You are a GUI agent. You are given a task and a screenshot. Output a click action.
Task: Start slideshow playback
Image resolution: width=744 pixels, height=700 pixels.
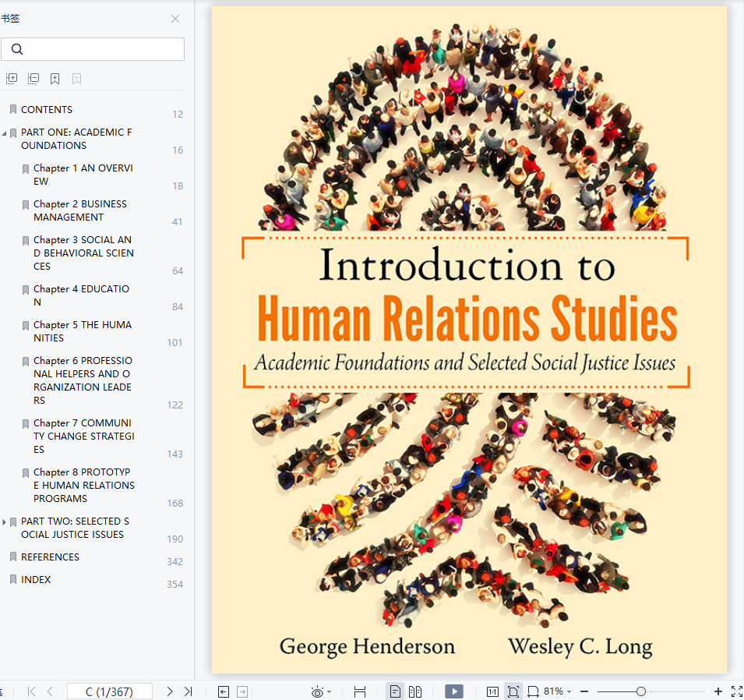coord(454,691)
